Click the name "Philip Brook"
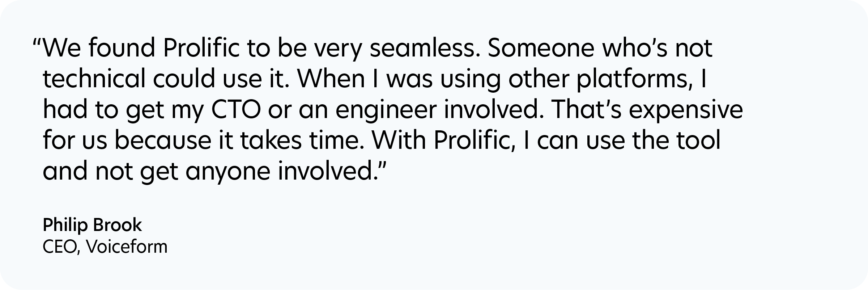The height and width of the screenshot is (290, 868). (x=92, y=225)
